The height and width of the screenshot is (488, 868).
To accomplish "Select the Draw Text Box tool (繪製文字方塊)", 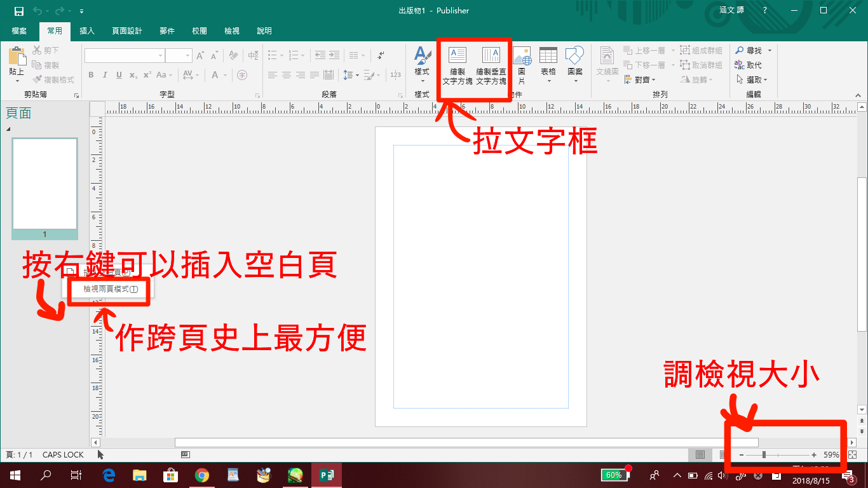I will [457, 65].
